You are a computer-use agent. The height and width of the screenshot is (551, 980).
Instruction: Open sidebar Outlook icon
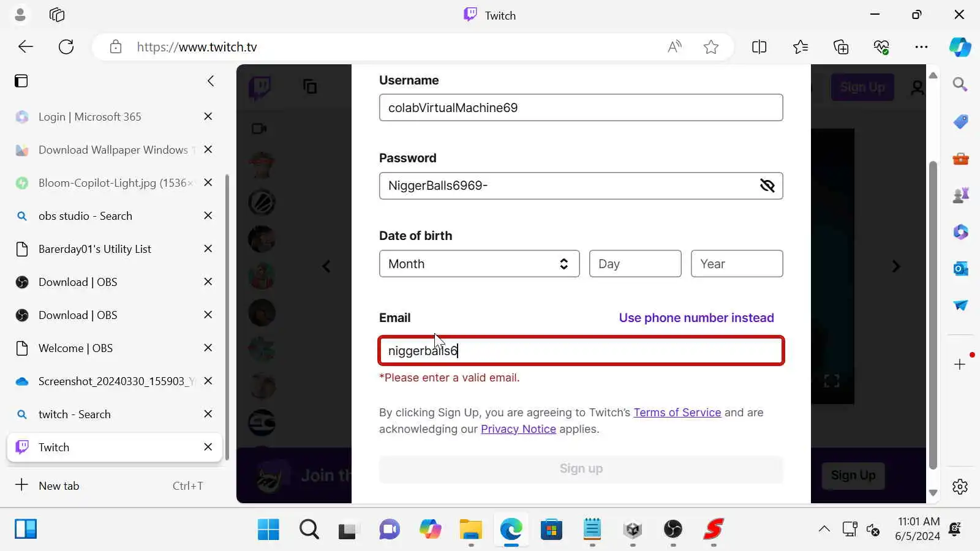pos(960,268)
